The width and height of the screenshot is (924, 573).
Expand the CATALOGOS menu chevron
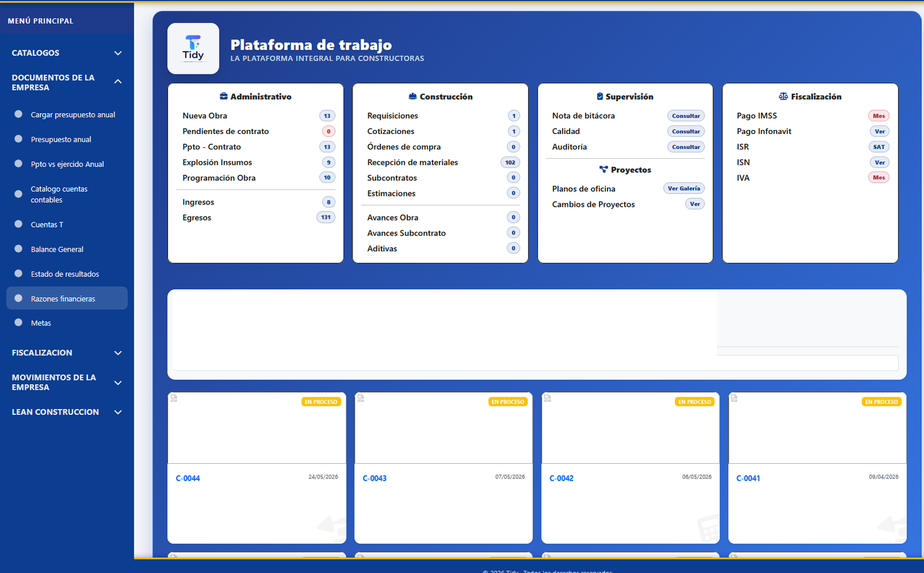(x=118, y=53)
